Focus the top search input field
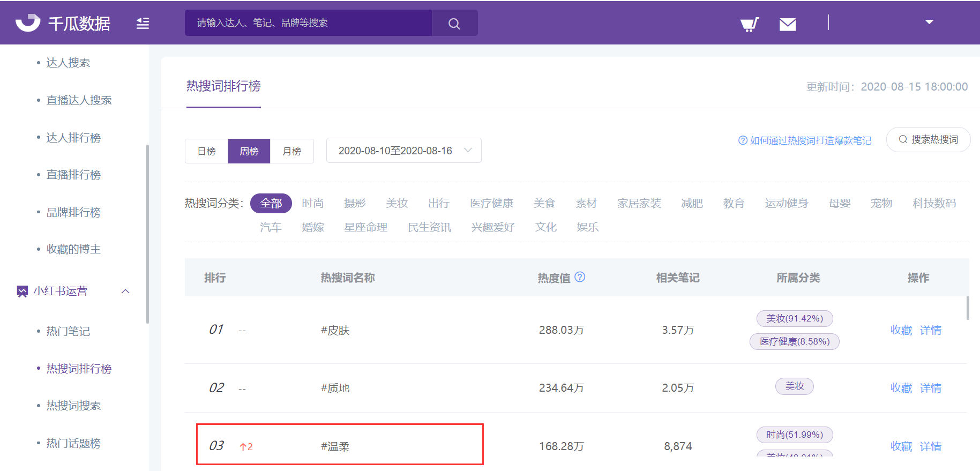The width and height of the screenshot is (980, 471). tap(308, 23)
